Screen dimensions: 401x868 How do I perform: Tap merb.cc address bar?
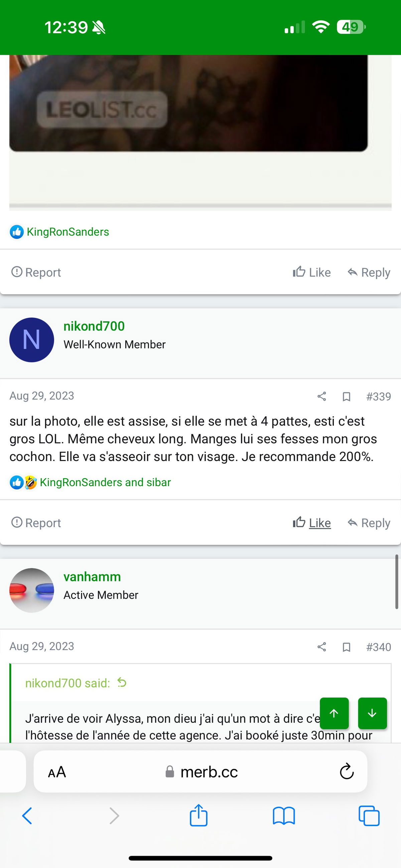[200, 771]
